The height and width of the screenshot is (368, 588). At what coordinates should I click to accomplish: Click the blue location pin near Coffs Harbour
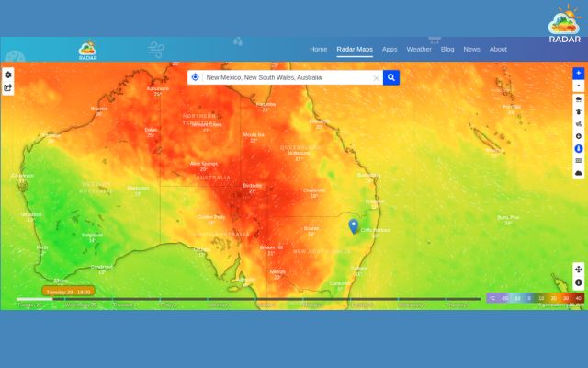pyautogui.click(x=353, y=226)
